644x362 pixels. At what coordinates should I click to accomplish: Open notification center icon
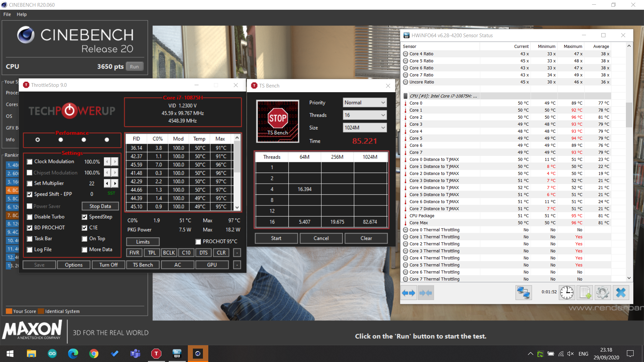[x=630, y=354]
